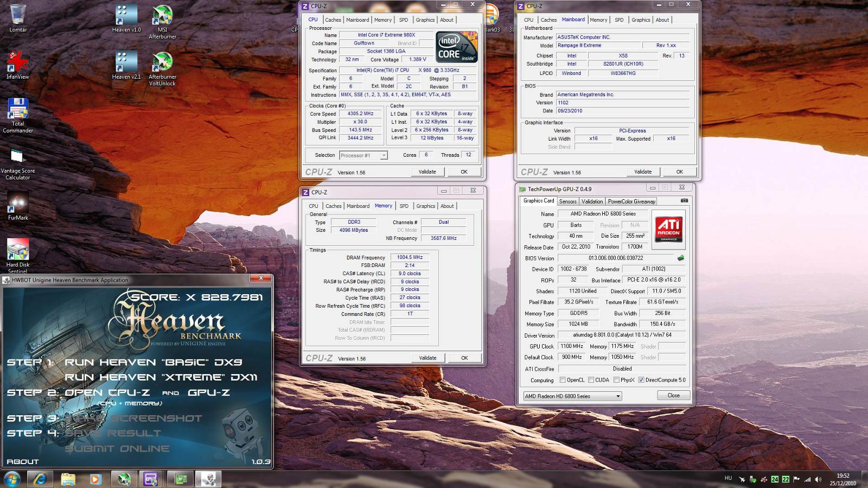Click DRAM Frequency value 1004.5 MHz
Image resolution: width=868 pixels, height=488 pixels.
tap(410, 257)
